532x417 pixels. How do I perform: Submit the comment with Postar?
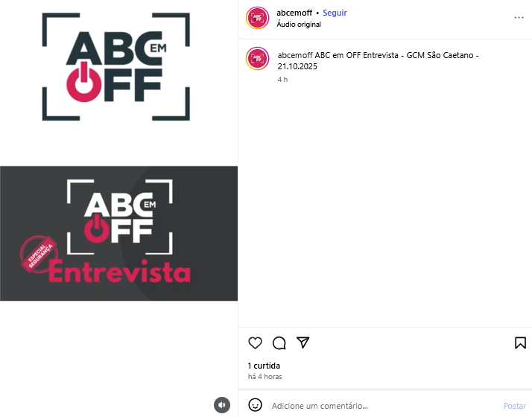click(x=515, y=406)
